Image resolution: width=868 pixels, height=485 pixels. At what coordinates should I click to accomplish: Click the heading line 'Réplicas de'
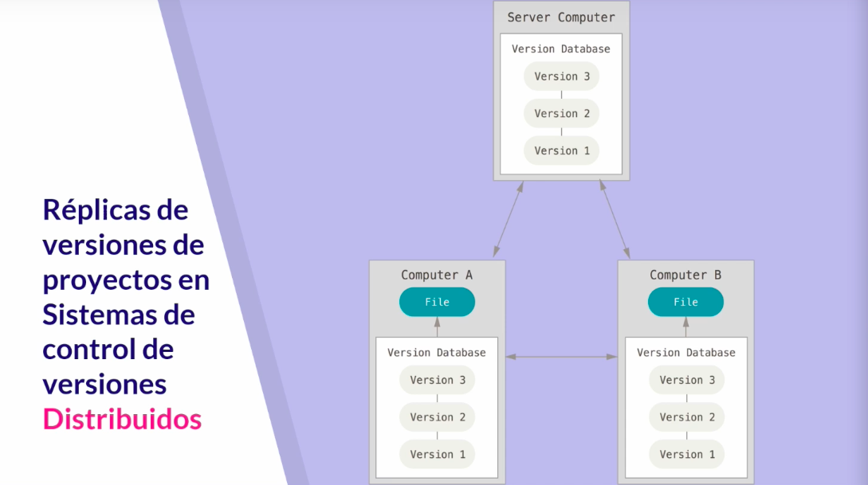(x=116, y=210)
